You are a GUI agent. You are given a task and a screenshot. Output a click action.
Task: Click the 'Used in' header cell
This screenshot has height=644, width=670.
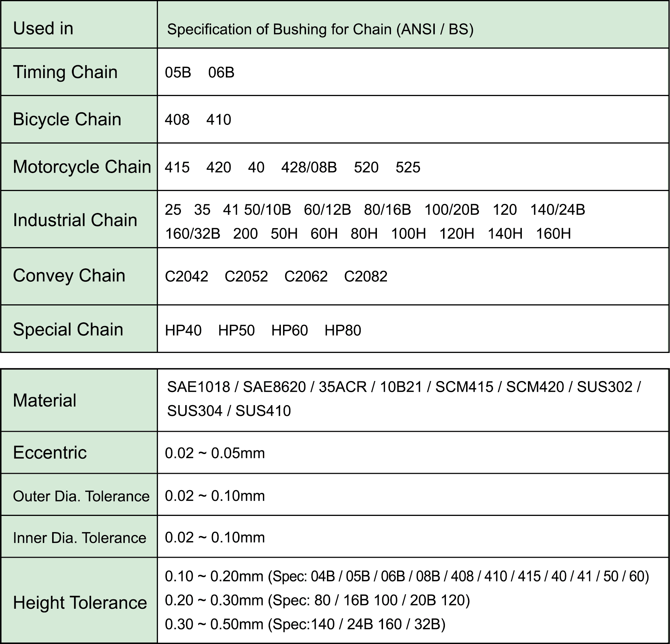[x=43, y=28]
